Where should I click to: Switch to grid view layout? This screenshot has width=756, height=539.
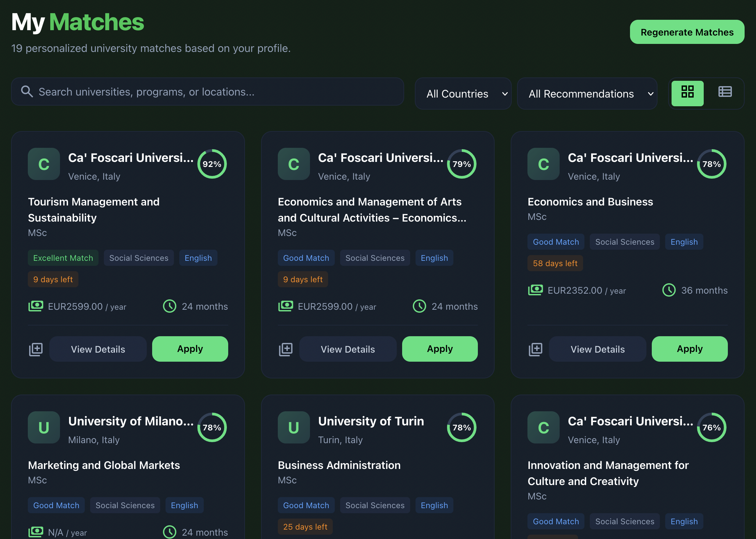tap(687, 93)
